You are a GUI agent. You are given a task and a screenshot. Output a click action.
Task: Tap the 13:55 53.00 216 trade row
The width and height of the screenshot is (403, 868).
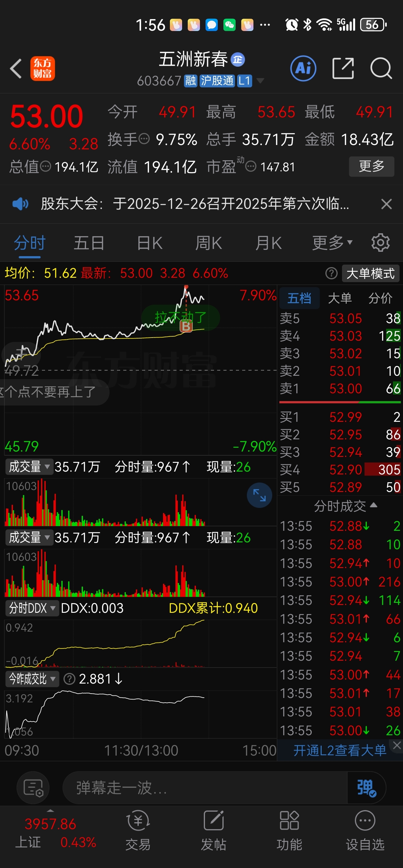point(340,582)
